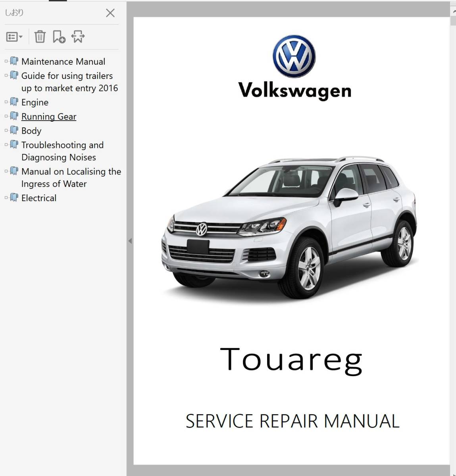Click the Troubleshooting bookmark ribbon icon

tap(14, 144)
